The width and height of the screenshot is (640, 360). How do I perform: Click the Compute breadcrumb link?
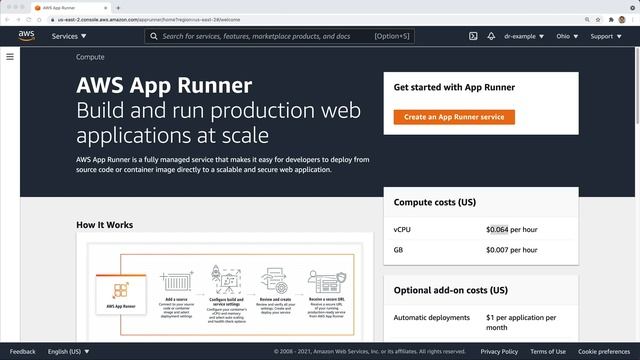[90, 57]
